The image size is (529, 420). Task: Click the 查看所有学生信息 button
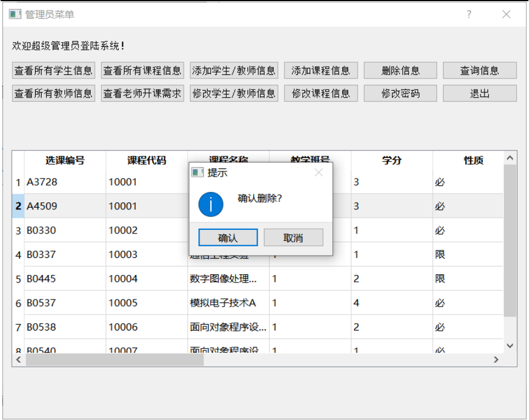click(53, 71)
